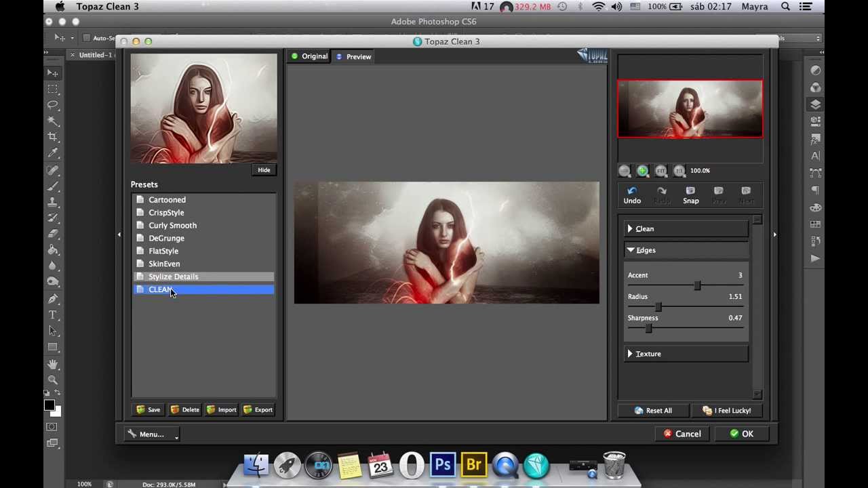Switch view to Preview

point(354,57)
